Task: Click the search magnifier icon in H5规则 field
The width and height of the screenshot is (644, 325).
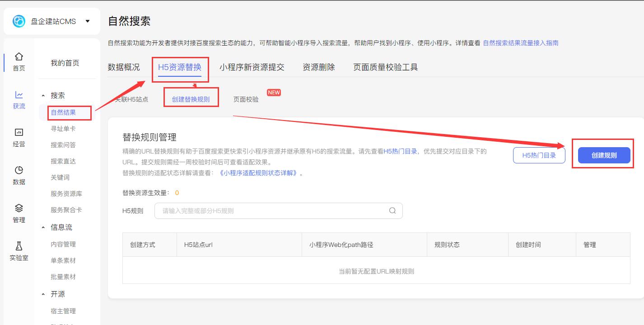Action: (392, 210)
